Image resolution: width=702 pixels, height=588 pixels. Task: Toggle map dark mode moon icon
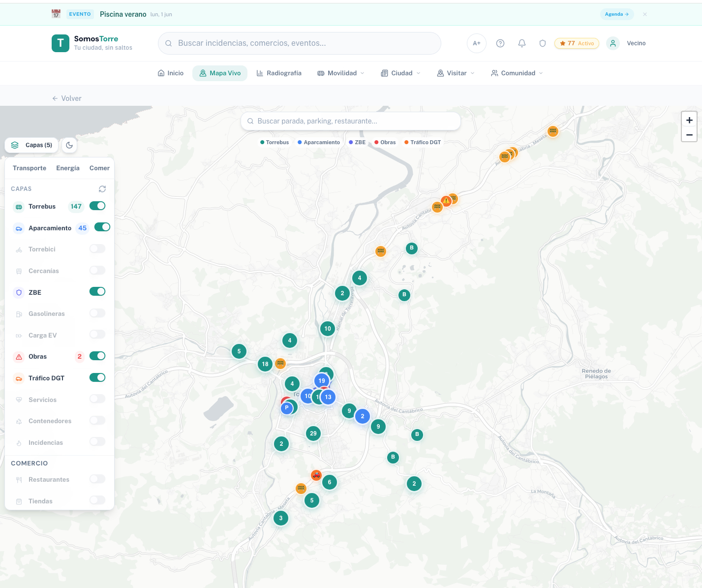pos(69,145)
